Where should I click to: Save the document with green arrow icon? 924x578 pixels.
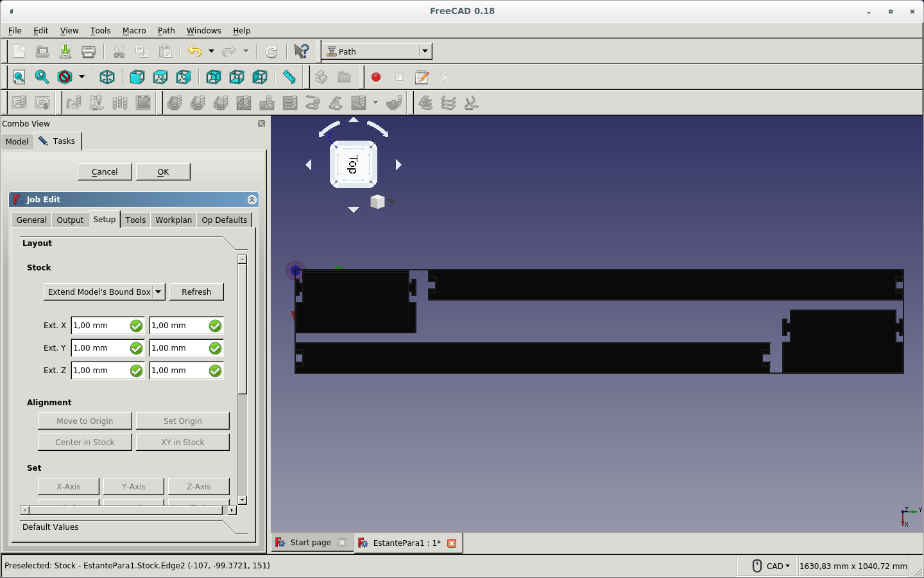coord(65,51)
